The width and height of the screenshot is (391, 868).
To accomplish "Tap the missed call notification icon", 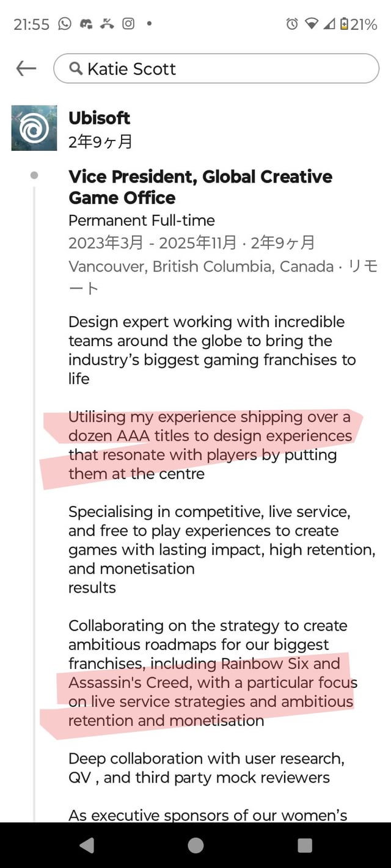I will 108,24.
